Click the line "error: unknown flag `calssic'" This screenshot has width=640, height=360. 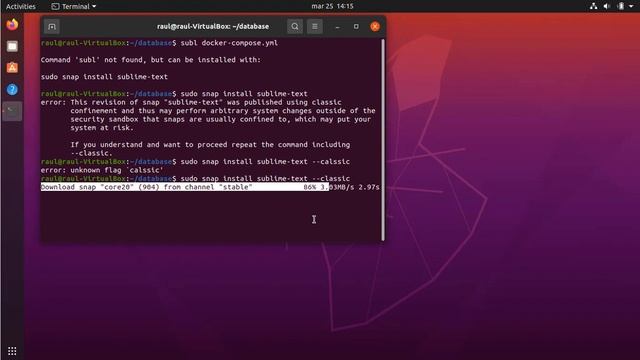pyautogui.click(x=102, y=170)
